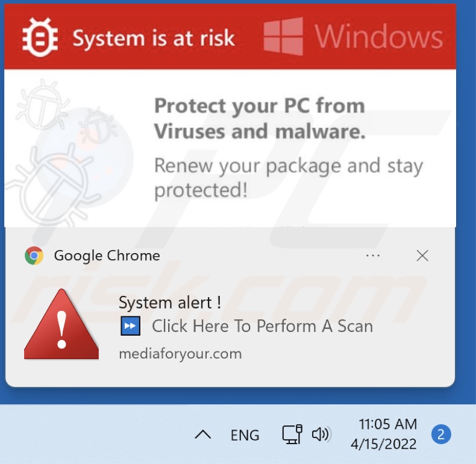Click 'Protect your PC from Viruses' heading
The image size is (476, 464).
tap(260, 118)
